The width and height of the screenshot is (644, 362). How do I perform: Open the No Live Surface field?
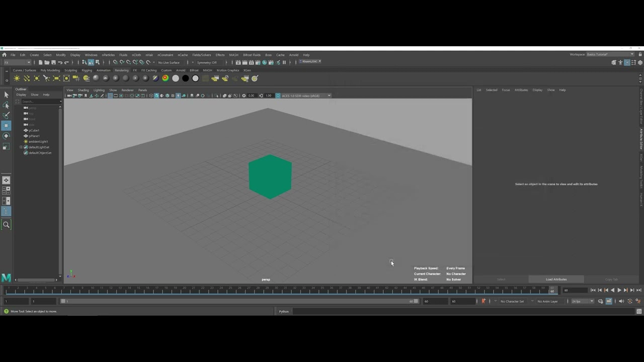(169, 62)
